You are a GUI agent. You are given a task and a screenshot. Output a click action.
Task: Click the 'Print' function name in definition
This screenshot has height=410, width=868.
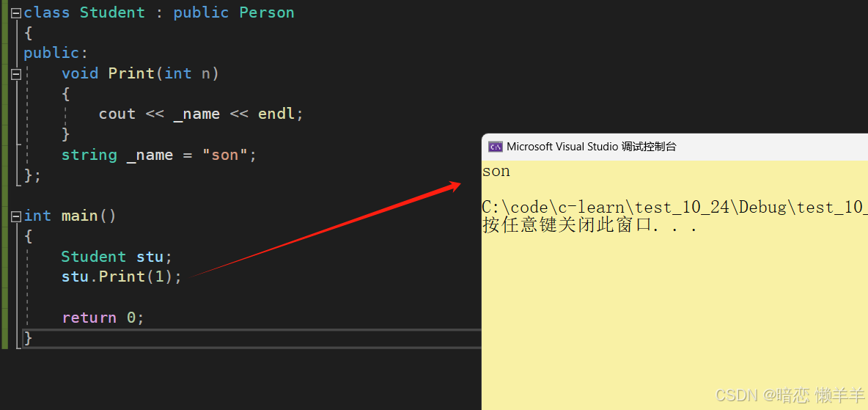(x=131, y=73)
